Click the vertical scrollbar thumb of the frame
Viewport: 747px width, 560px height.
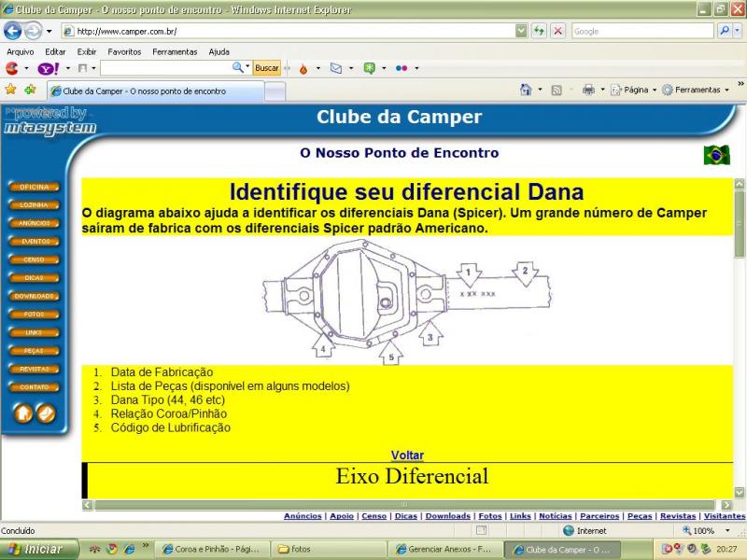[739, 223]
